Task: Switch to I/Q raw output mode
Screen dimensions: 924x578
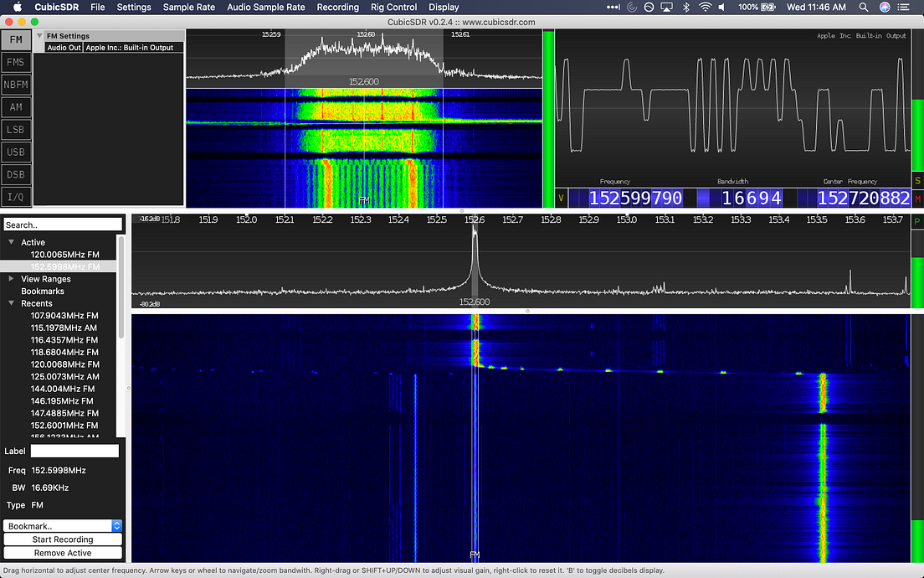Action: [x=17, y=197]
